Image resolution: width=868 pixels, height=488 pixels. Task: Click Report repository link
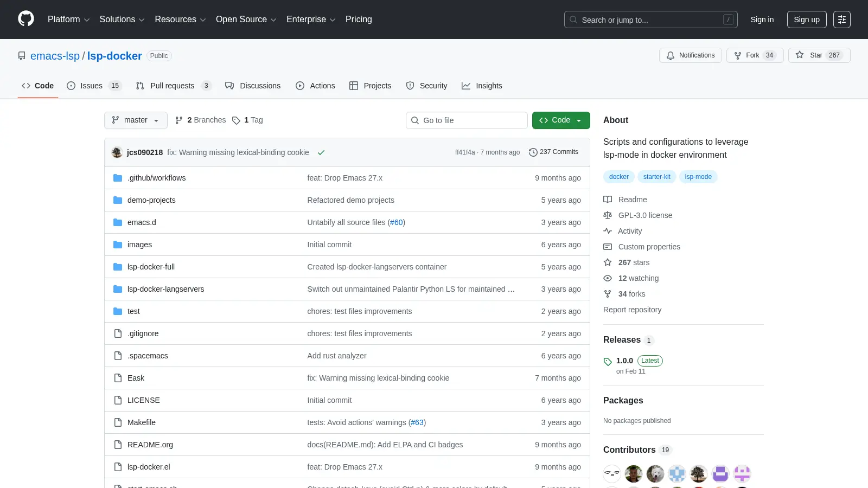pyautogui.click(x=632, y=310)
